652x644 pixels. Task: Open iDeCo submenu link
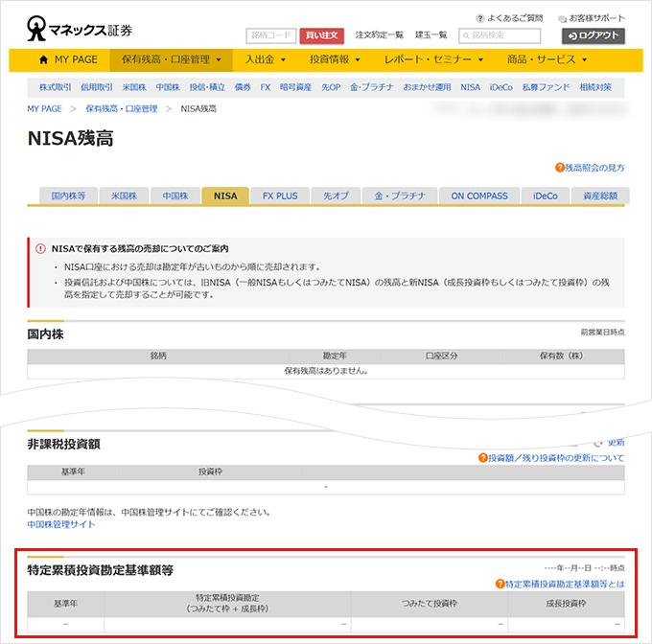(x=501, y=87)
